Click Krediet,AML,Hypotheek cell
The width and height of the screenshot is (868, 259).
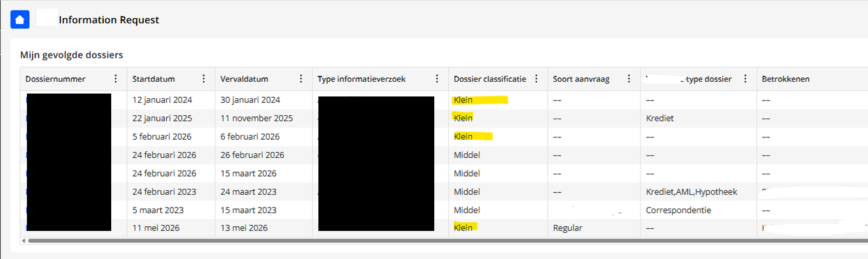tap(691, 191)
